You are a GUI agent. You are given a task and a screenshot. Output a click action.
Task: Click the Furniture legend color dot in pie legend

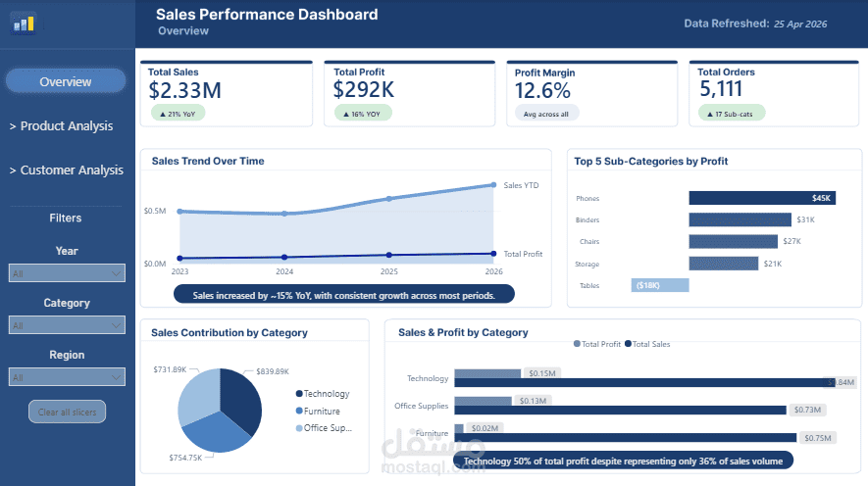point(299,411)
